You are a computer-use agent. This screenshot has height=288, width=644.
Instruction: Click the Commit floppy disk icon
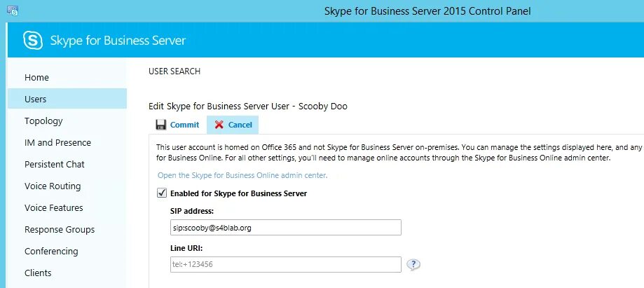[x=161, y=125]
